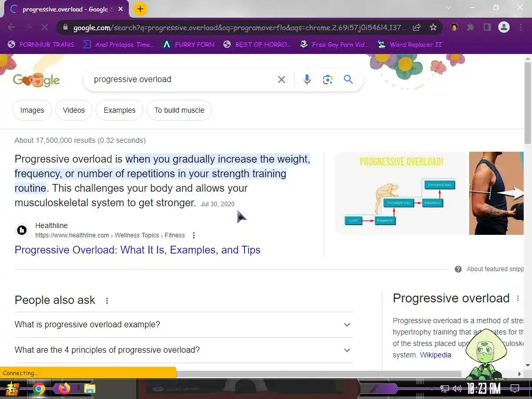Share this page via the share icon
Screen dimensions: 532x399
click(x=417, y=28)
